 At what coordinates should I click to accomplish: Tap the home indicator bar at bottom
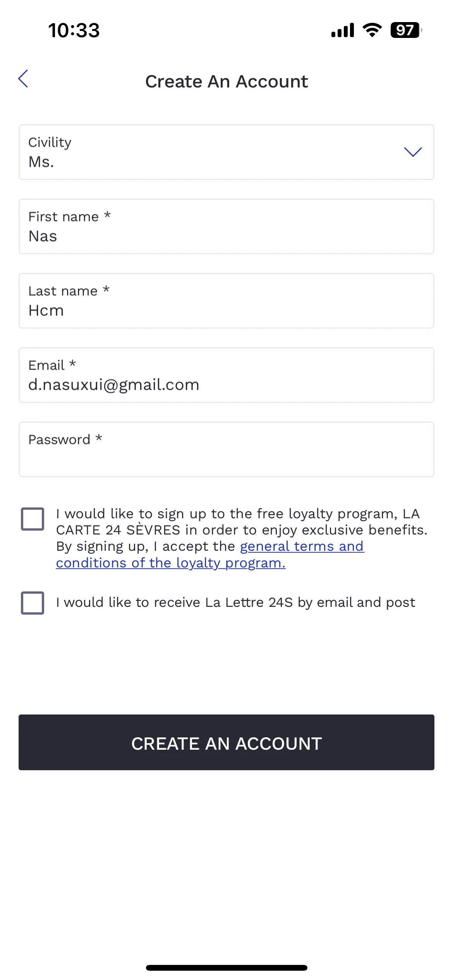(x=226, y=968)
